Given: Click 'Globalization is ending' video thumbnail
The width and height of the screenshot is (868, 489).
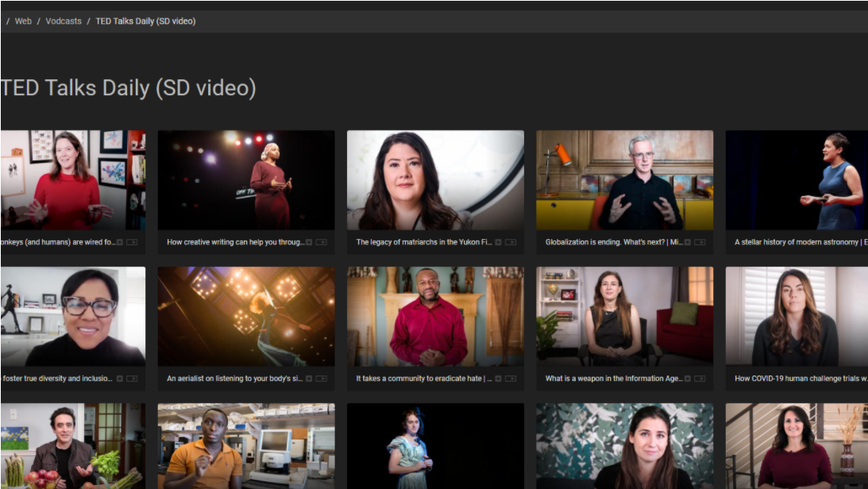Looking at the screenshot, I should click(x=625, y=180).
